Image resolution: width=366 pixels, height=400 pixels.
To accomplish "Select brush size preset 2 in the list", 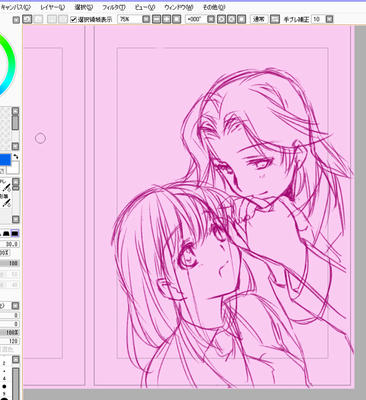I will pos(4,363).
